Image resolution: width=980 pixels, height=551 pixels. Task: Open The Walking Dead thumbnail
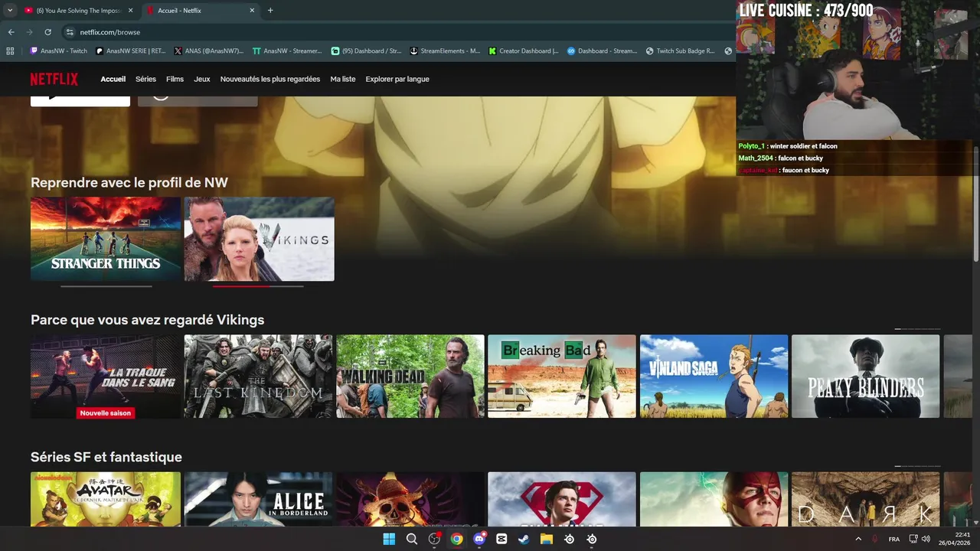click(410, 376)
